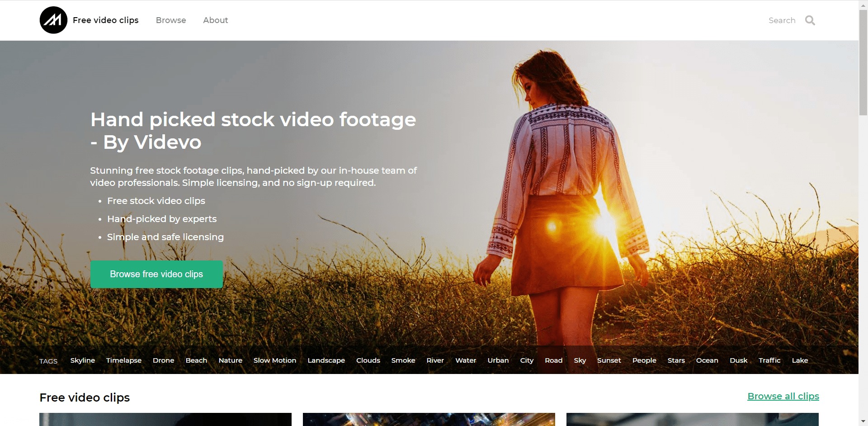Viewport: 868px width, 426px height.
Task: Select the Smoke tag
Action: click(403, 360)
